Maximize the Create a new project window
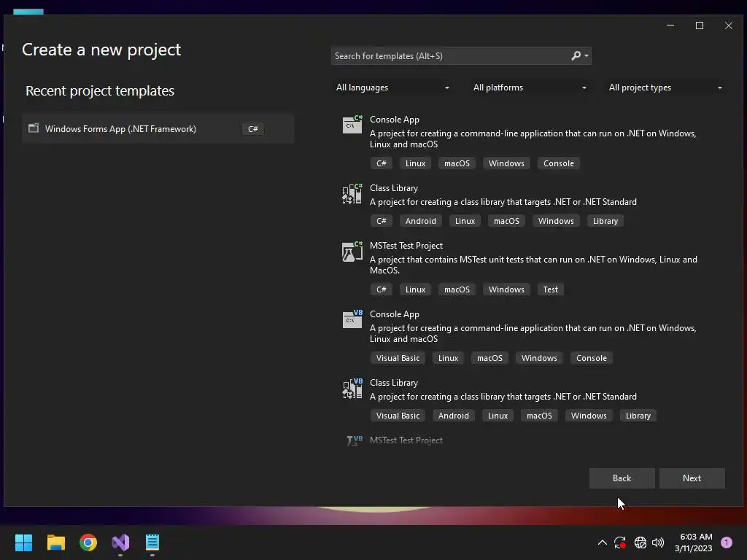The height and width of the screenshot is (560, 747). point(700,26)
